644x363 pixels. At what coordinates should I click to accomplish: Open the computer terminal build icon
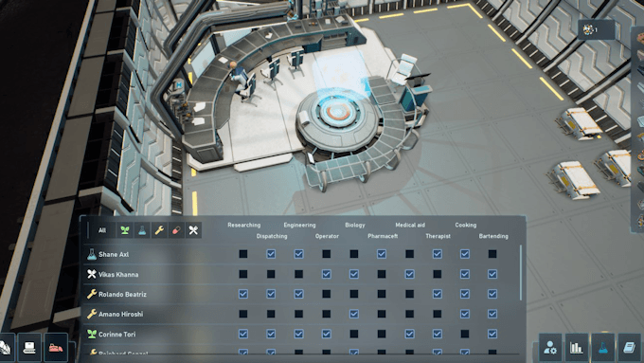[x=29, y=348]
